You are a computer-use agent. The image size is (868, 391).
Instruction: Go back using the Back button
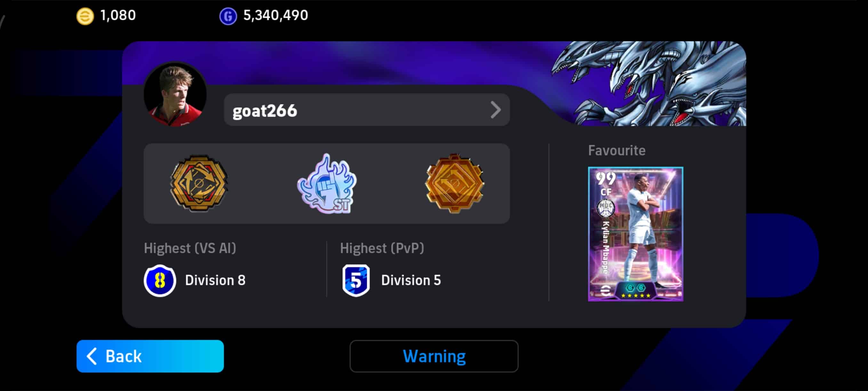(150, 356)
